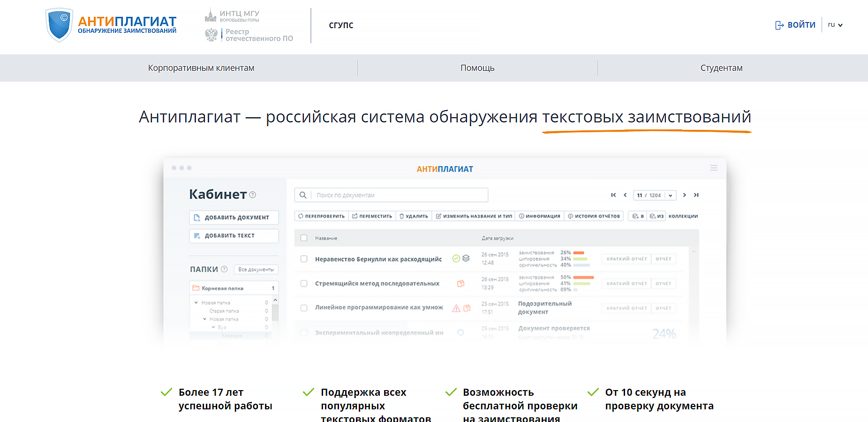Click ОТЧЁТ button for Стремящийся метод row
Viewport: 868px width, 422px height.
tap(664, 283)
